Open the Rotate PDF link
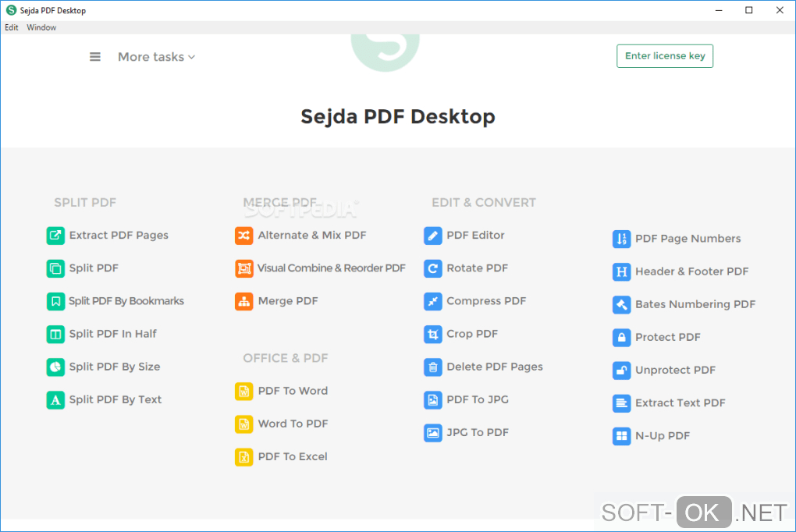 coord(477,268)
